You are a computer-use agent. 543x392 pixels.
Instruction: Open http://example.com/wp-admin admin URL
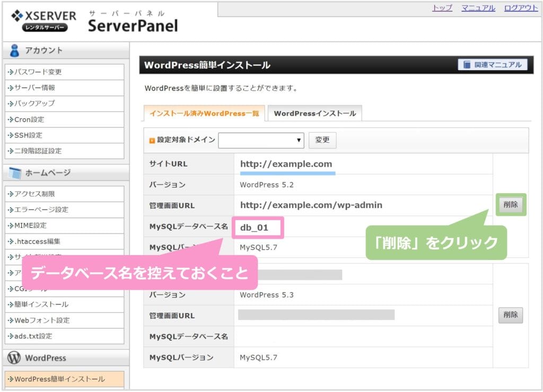pyautogui.click(x=311, y=205)
